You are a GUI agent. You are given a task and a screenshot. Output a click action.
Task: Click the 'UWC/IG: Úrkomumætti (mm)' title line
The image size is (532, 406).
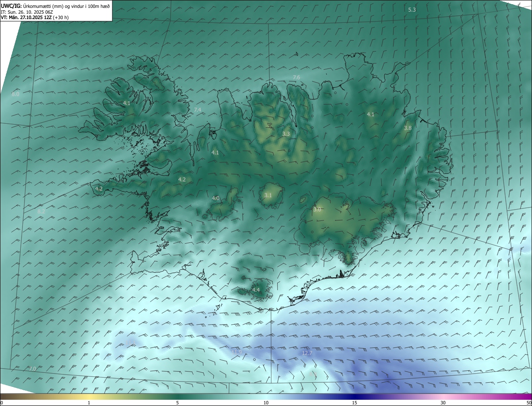tap(55, 6)
